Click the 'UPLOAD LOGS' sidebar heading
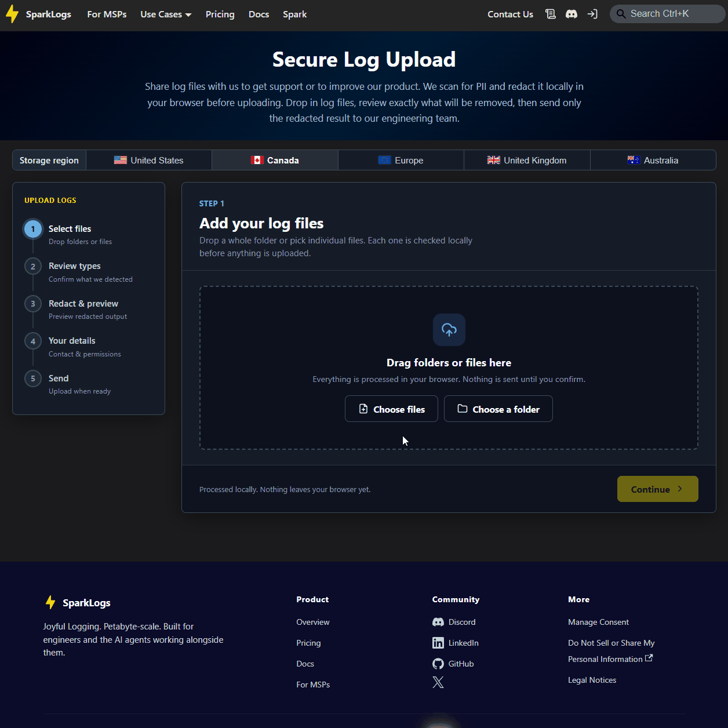The width and height of the screenshot is (728, 728). pyautogui.click(x=50, y=200)
